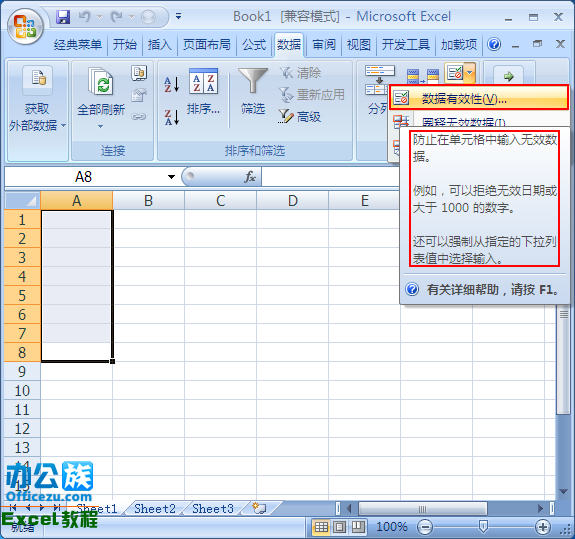Expand the Refresh All dropdown arrow

pos(100,126)
